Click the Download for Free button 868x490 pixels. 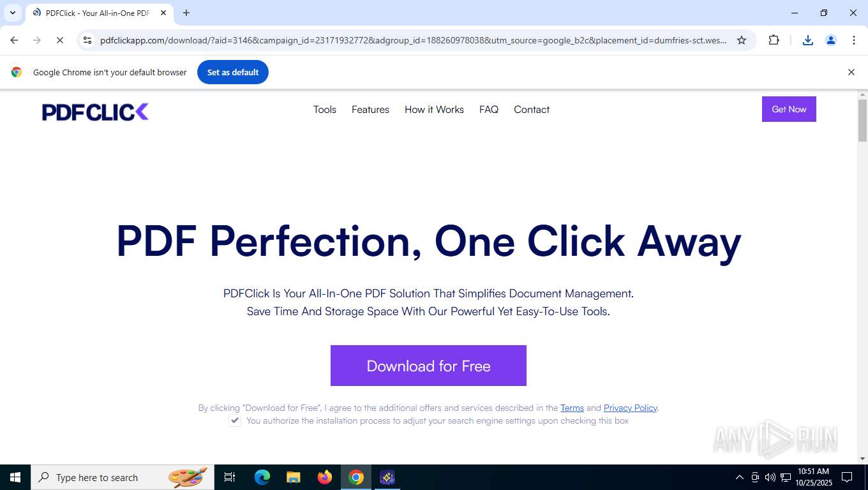428,366
